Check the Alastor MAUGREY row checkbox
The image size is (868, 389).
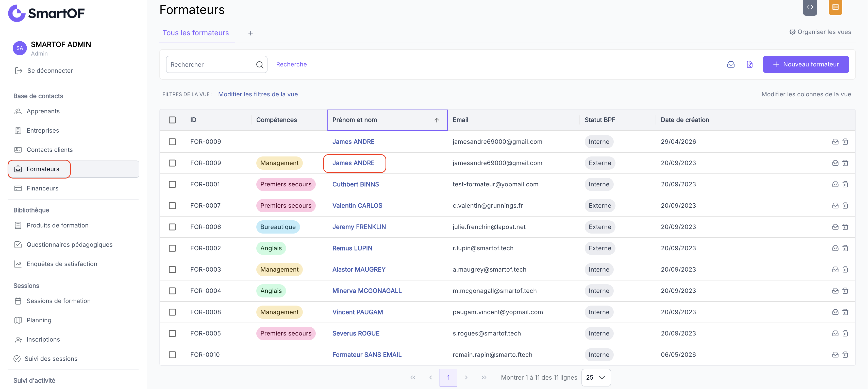(x=172, y=270)
